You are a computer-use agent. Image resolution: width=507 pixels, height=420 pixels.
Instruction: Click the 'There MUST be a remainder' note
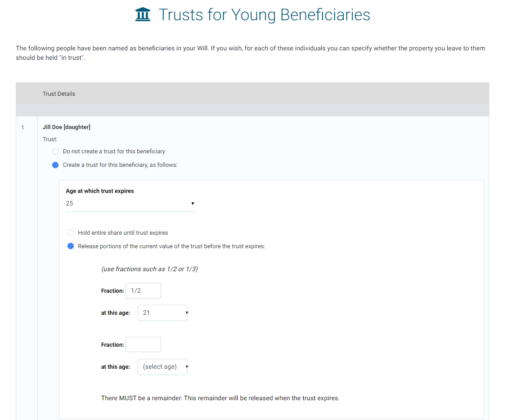pyautogui.click(x=220, y=398)
